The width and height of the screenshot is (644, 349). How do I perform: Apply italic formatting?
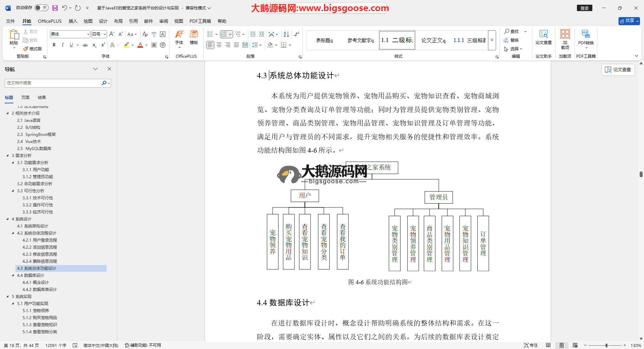point(62,45)
